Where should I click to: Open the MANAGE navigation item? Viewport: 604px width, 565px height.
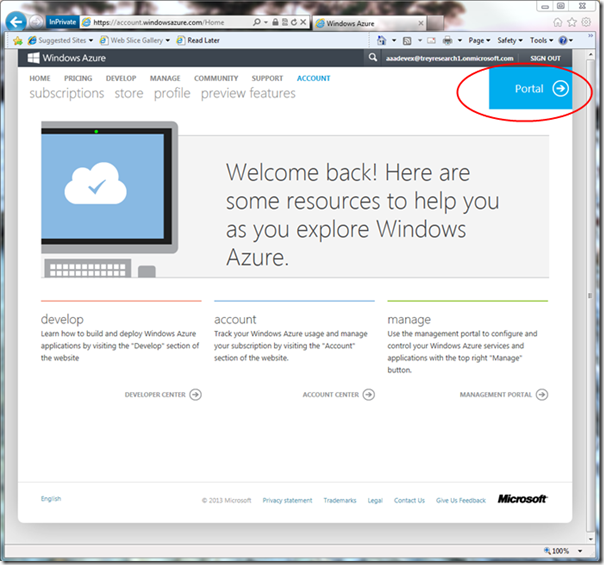tap(165, 78)
